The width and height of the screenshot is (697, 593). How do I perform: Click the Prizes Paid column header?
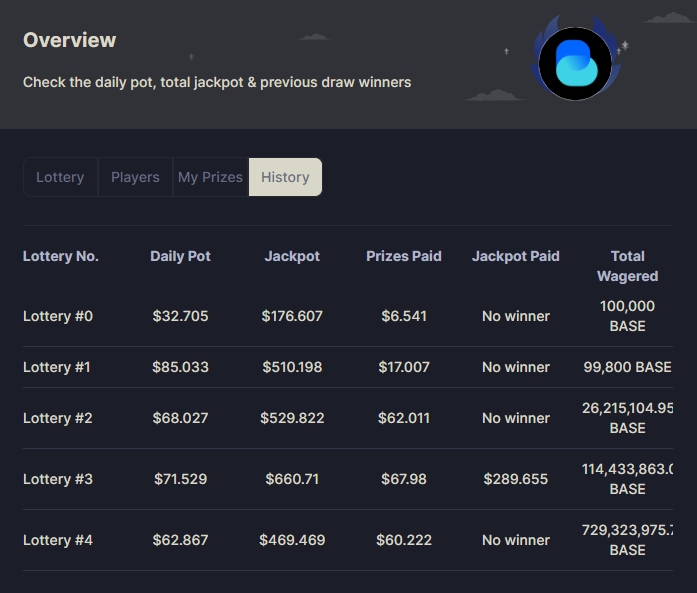click(x=403, y=256)
